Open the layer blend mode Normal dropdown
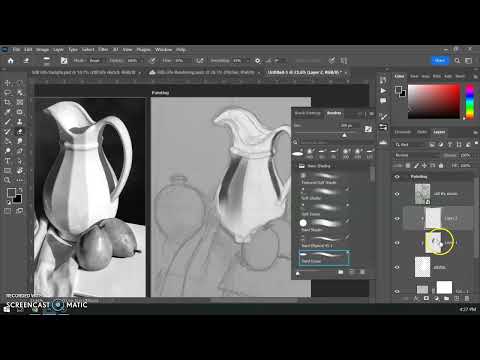Screen dimensions: 480x360 point(417,155)
